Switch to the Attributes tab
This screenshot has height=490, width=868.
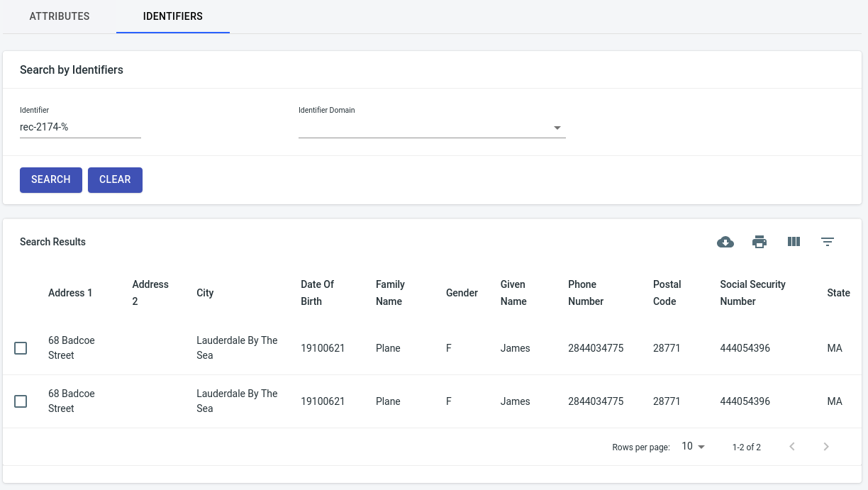[x=60, y=16]
